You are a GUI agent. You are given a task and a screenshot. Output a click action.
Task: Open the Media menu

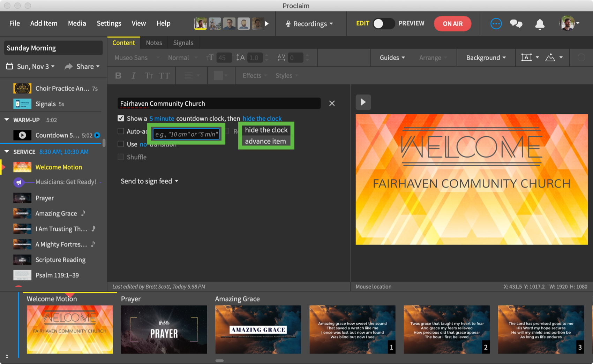[77, 23]
